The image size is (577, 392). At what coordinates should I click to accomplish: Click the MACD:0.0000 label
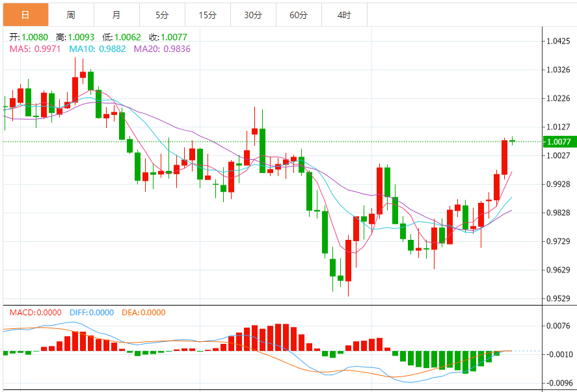tap(36, 313)
